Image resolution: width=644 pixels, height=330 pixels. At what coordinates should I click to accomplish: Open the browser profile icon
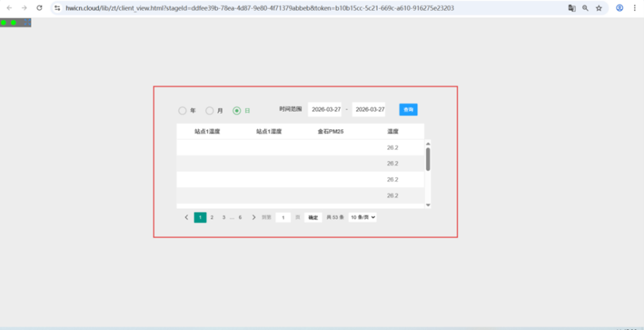pos(620,8)
